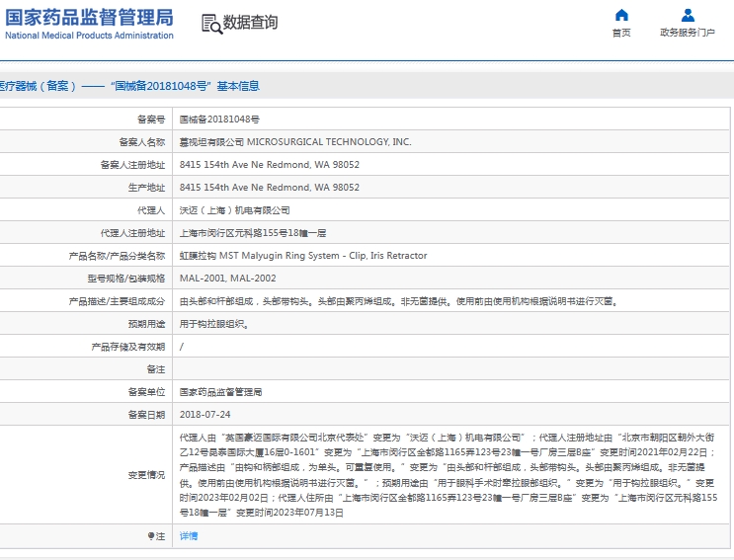Click the 备案单位 row label

[146, 391]
